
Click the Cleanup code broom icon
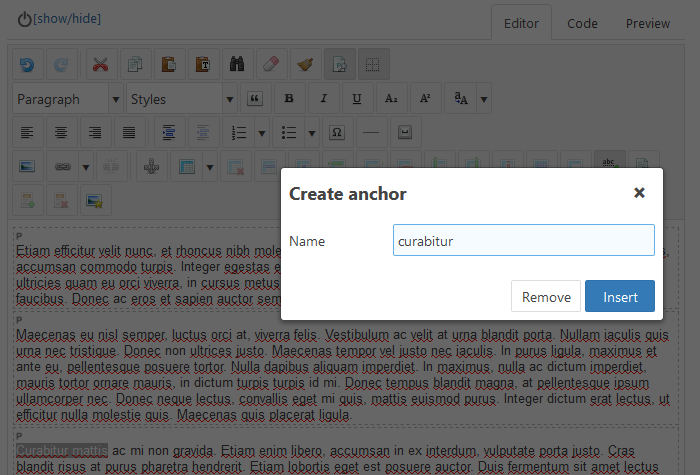(305, 65)
